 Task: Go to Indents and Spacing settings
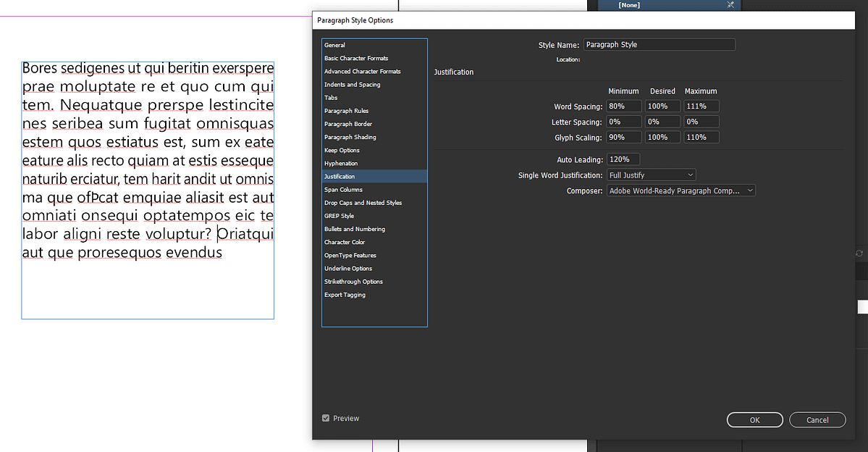(x=353, y=85)
